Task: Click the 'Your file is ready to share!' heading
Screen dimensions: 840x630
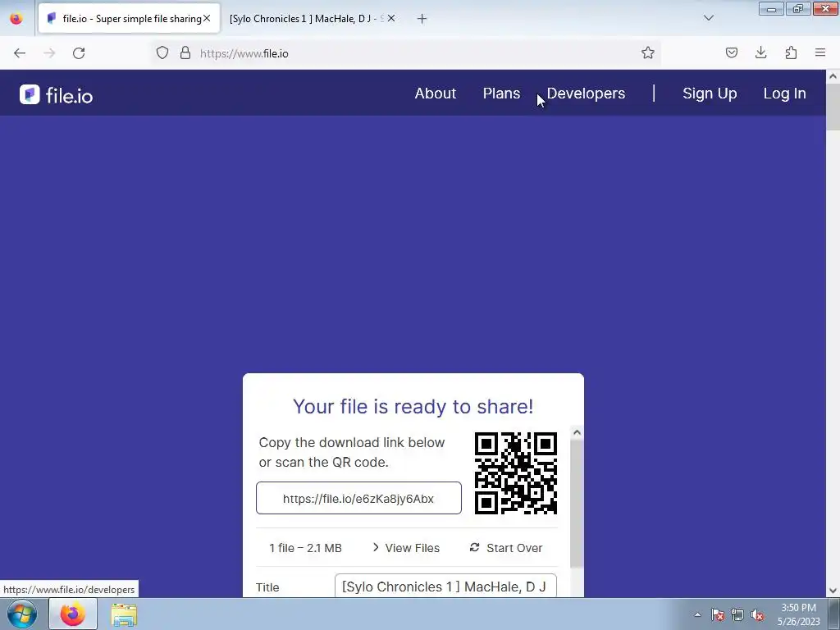Action: click(x=413, y=407)
